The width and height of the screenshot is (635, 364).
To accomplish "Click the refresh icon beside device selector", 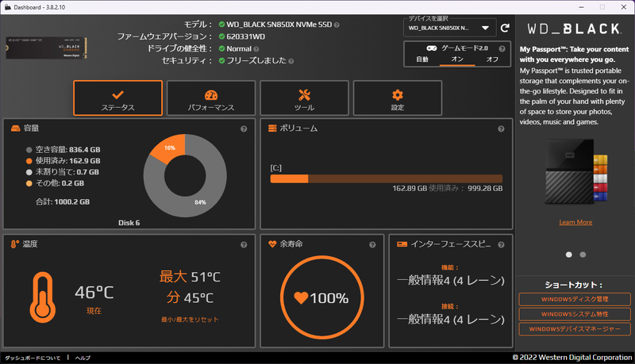I will (x=504, y=28).
